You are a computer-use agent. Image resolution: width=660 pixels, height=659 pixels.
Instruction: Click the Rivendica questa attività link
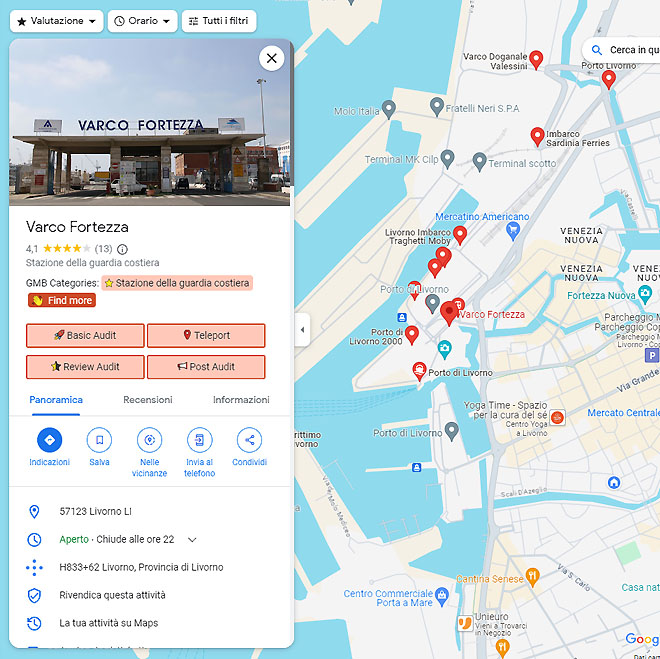[112, 595]
